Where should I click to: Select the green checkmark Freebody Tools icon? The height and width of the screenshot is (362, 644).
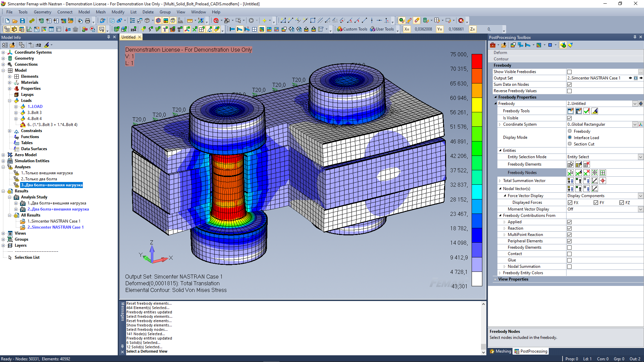(587, 111)
